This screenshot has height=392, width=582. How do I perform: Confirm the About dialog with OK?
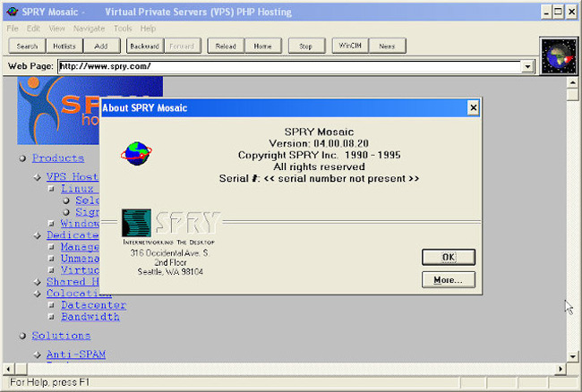(x=449, y=257)
